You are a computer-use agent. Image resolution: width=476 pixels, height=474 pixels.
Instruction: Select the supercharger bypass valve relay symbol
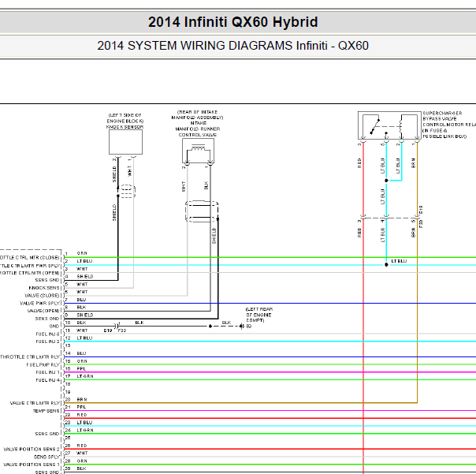point(389,125)
